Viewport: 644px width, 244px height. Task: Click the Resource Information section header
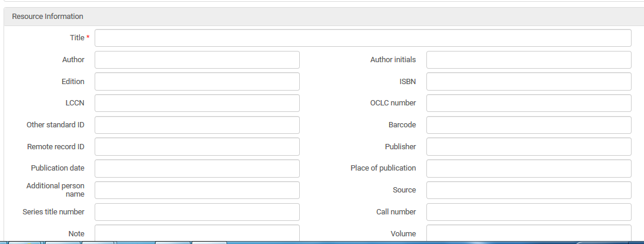(x=48, y=17)
